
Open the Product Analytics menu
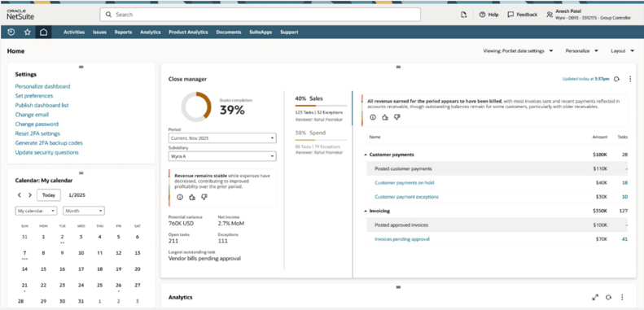188,32
